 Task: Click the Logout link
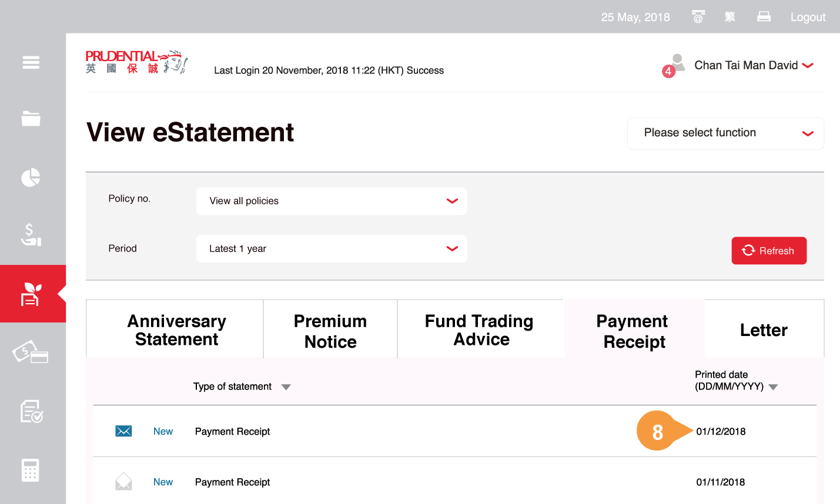[x=808, y=17]
